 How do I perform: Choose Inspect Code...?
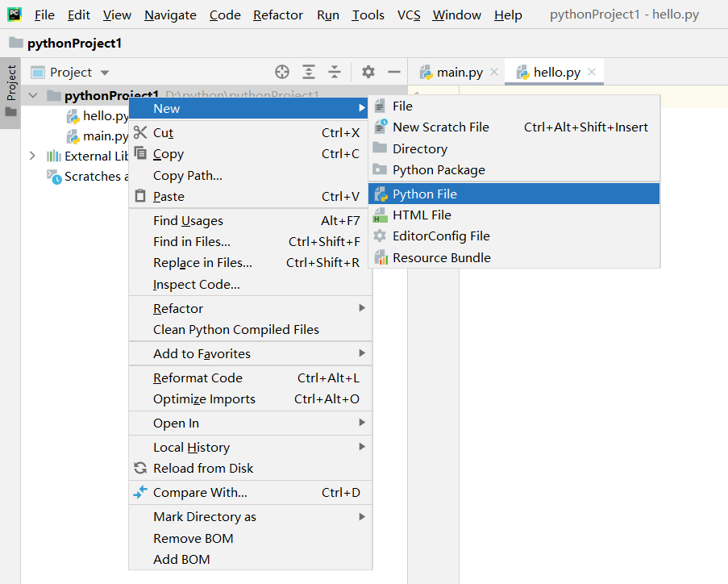point(250,284)
